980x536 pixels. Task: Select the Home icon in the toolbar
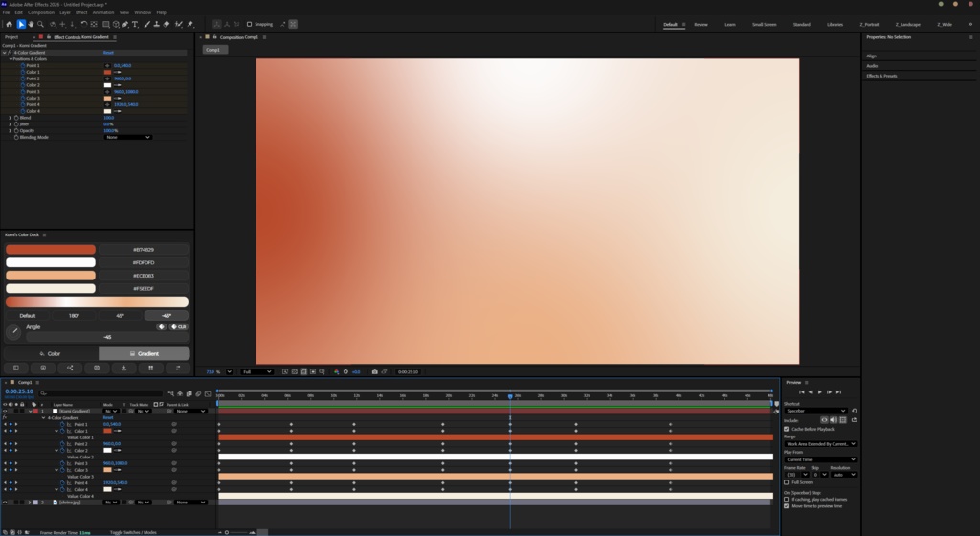9,24
